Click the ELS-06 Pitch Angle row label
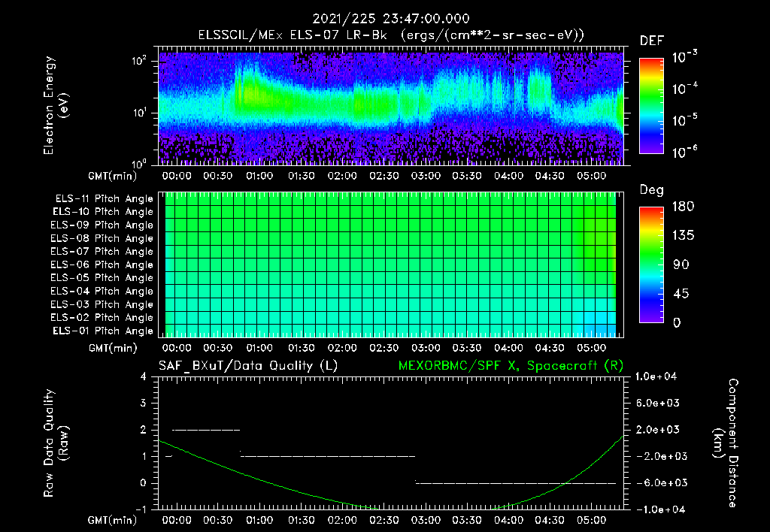 point(102,265)
